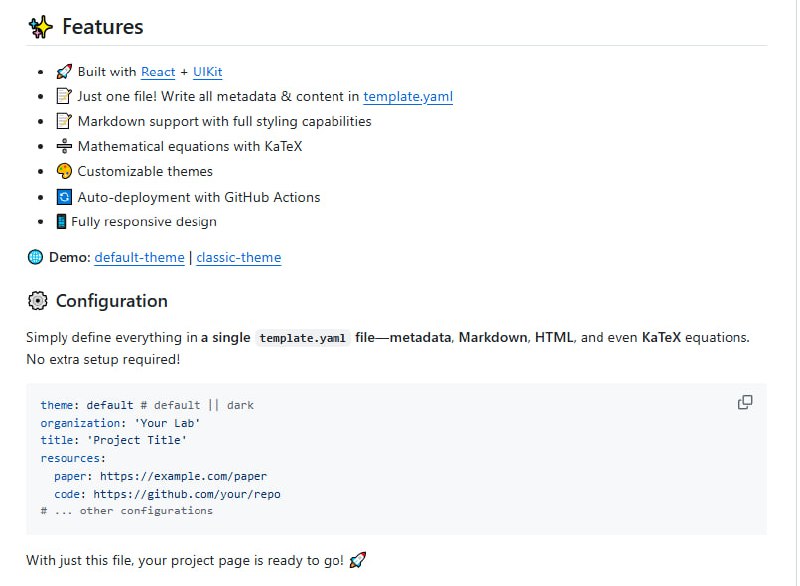The image size is (800, 586).
Task: Click the globe icon before Demo
Action: click(x=36, y=258)
